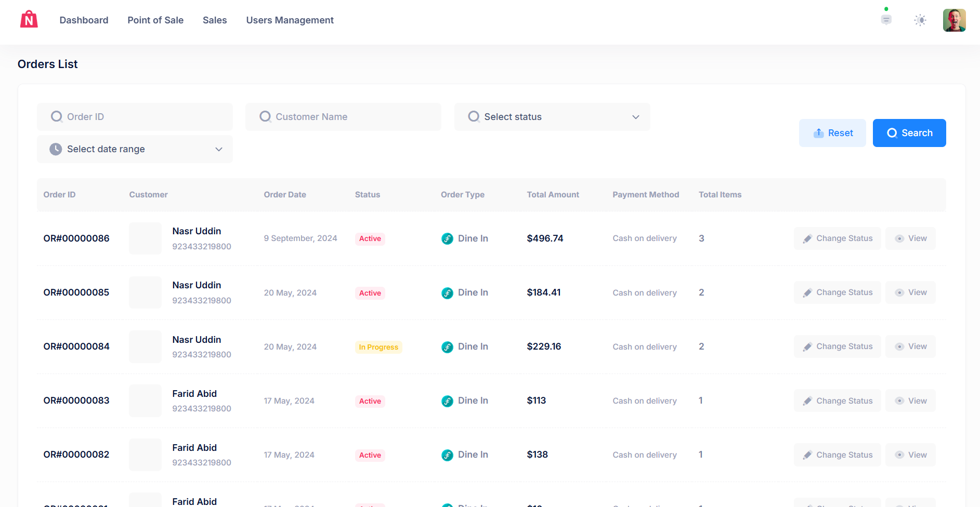Open the chat notifications icon
Image resolution: width=980 pixels, height=507 pixels.
point(886,20)
